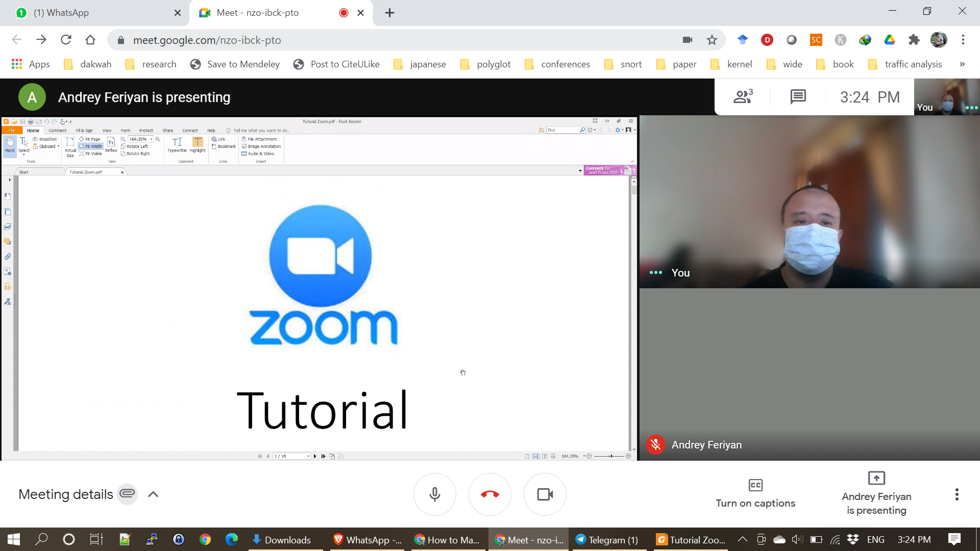980x551 pixels.
Task: Click 'Andrey Feriyan is presenting' button
Action: [x=876, y=493]
